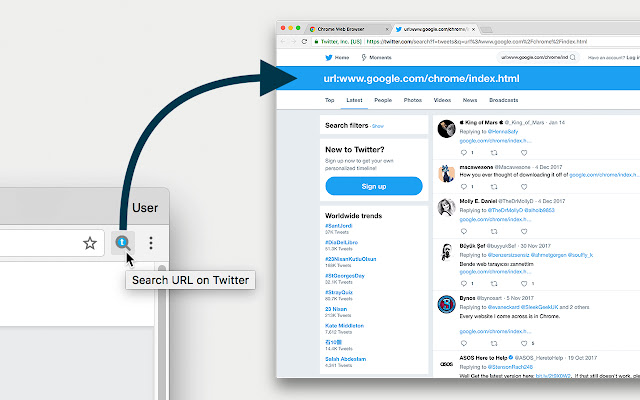Like the King of Mars tweet
This screenshot has height=400, width=640.
(524, 153)
